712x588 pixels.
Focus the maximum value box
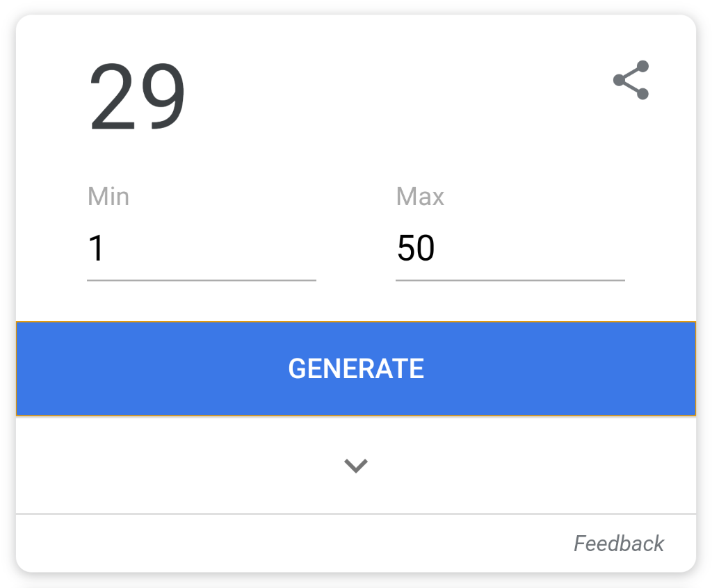[510, 249]
